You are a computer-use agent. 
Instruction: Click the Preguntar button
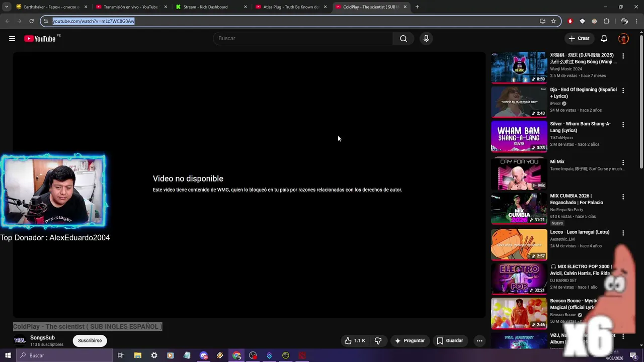pyautogui.click(x=410, y=341)
